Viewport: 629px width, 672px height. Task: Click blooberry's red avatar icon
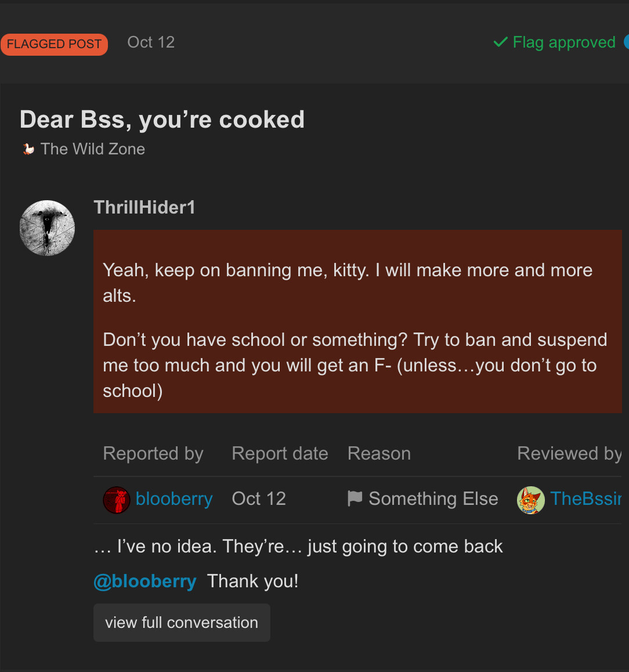[x=116, y=500]
